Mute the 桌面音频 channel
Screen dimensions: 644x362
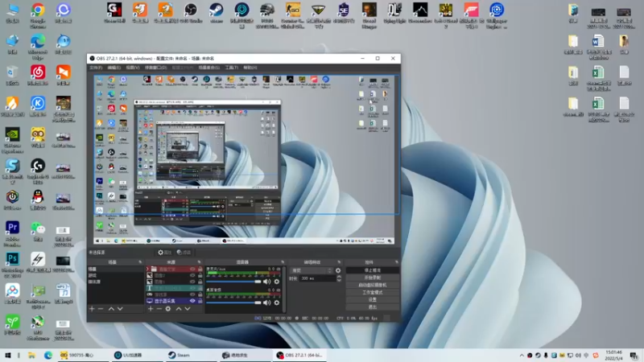coord(267,302)
